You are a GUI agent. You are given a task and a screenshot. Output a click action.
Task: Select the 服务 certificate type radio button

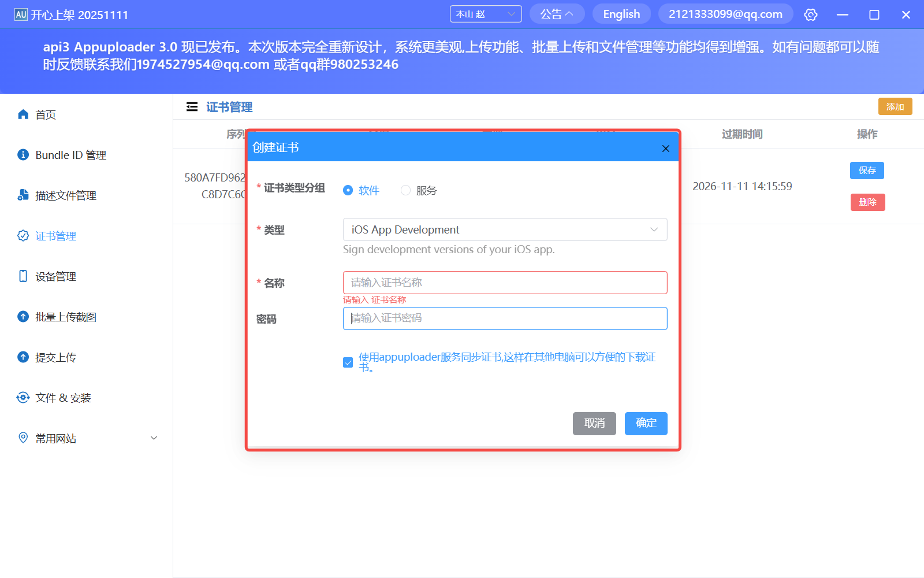(405, 190)
